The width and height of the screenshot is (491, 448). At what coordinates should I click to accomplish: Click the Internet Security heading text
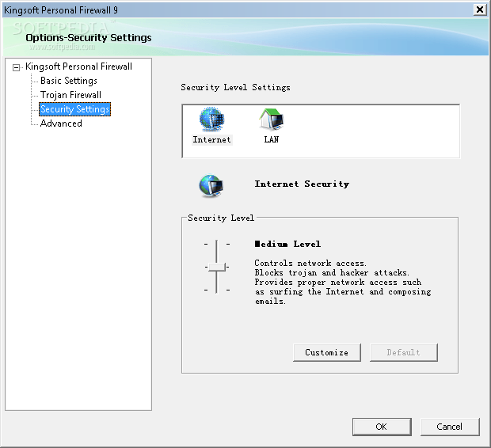(302, 184)
